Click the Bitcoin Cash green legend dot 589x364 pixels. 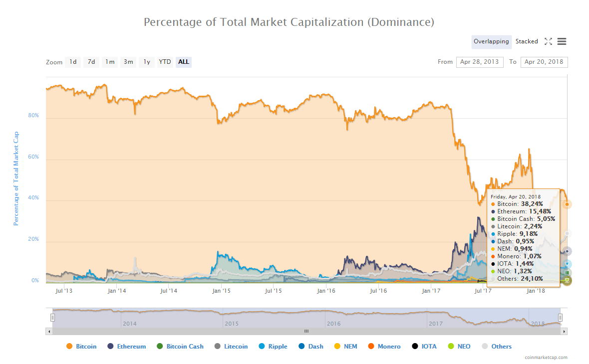pos(160,347)
